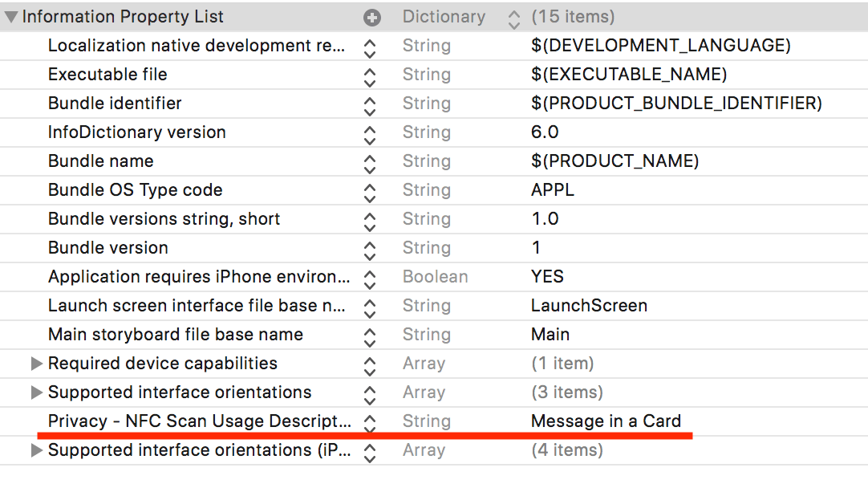868x488 pixels.
Task: Open Dictionary type selector on root row
Action: [513, 18]
